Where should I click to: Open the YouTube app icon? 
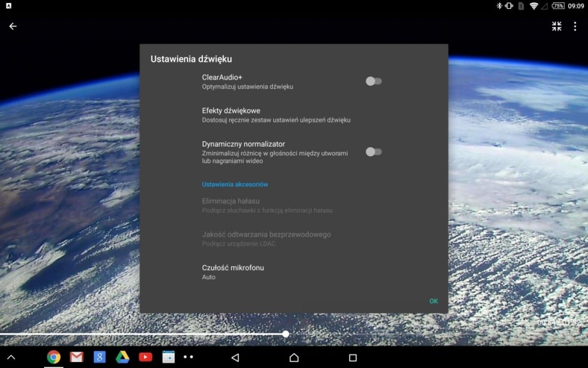(146, 357)
